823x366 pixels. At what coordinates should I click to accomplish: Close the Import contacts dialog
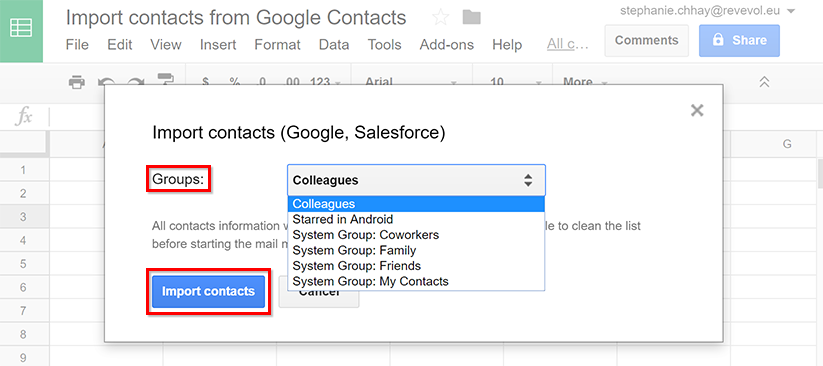tap(697, 110)
